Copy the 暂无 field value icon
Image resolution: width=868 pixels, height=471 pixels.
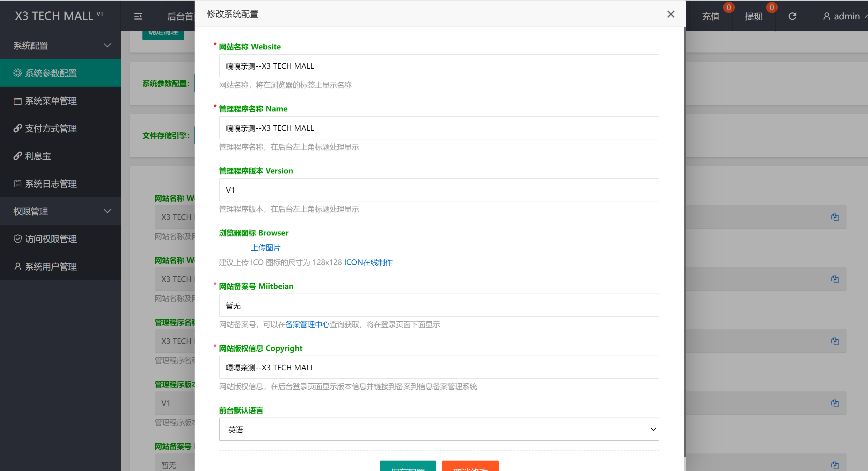pyautogui.click(x=834, y=465)
